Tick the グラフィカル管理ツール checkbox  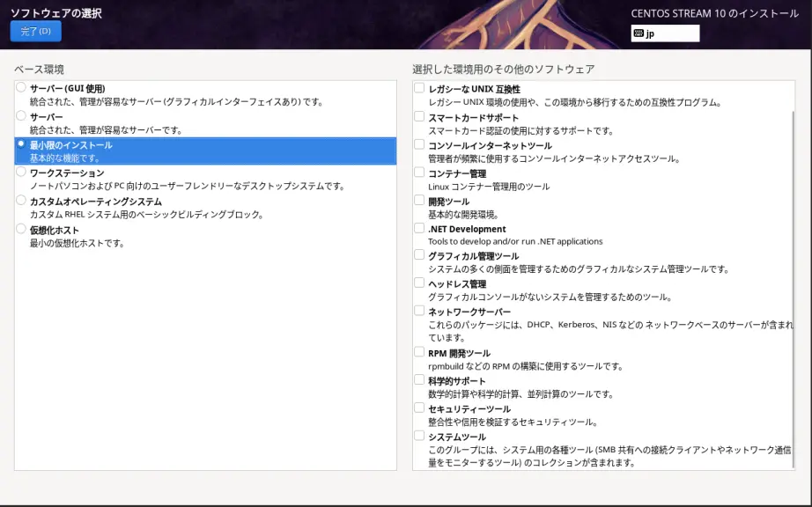coord(419,255)
